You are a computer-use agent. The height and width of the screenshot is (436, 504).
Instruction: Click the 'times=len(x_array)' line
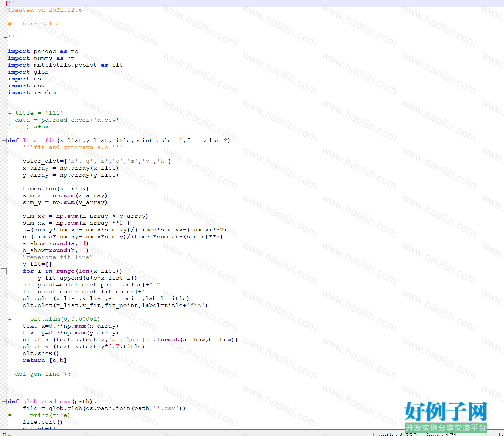point(56,189)
